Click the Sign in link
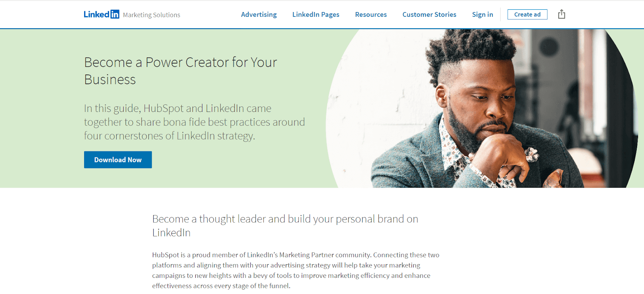Image resolution: width=644 pixels, height=294 pixels. pos(482,14)
